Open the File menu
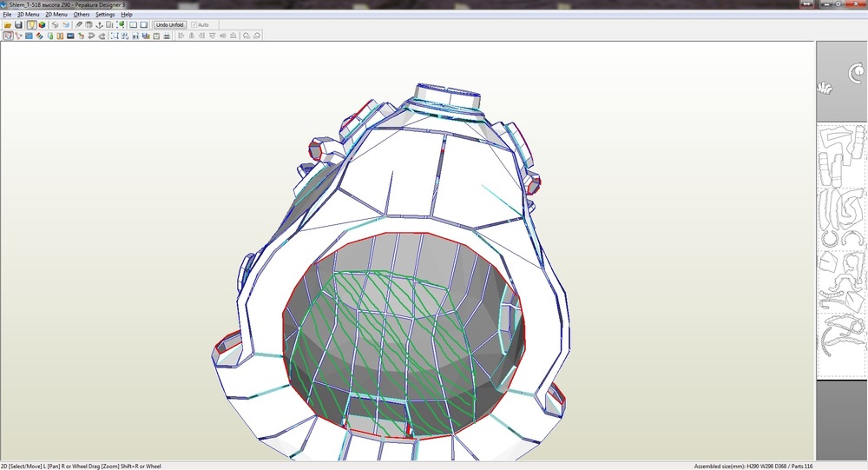The height and width of the screenshot is (470, 868). point(8,15)
